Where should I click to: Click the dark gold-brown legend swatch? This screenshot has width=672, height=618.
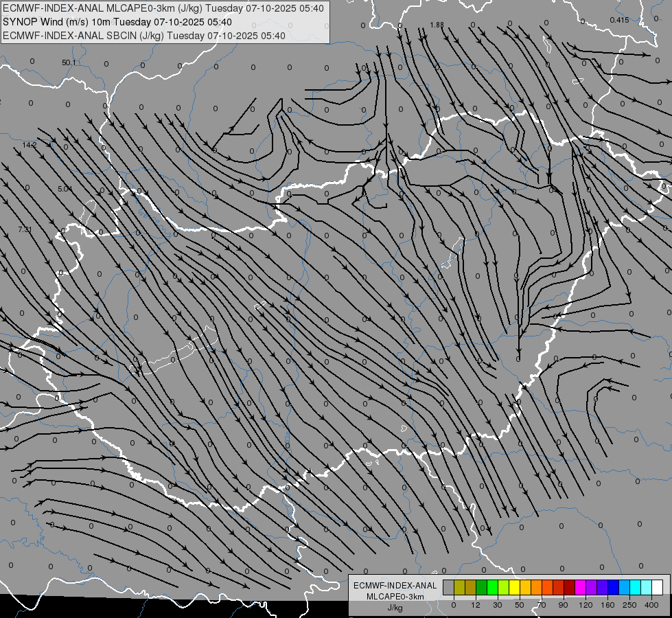coord(471,587)
